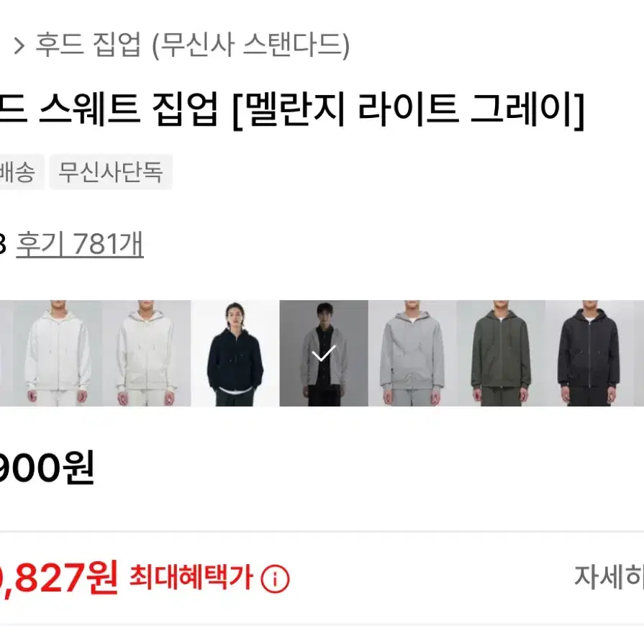Screen dimensions: 644x644
Task: Select the white zip-up hoodie color thumbnail
Action: point(58,353)
